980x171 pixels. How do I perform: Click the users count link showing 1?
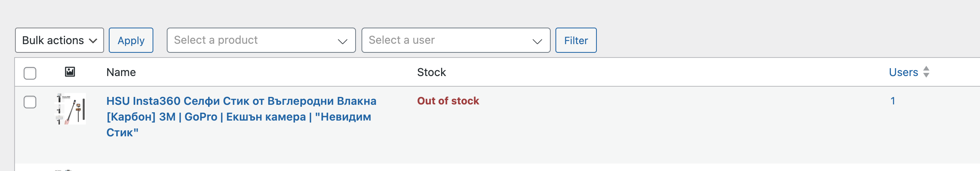coord(892,101)
